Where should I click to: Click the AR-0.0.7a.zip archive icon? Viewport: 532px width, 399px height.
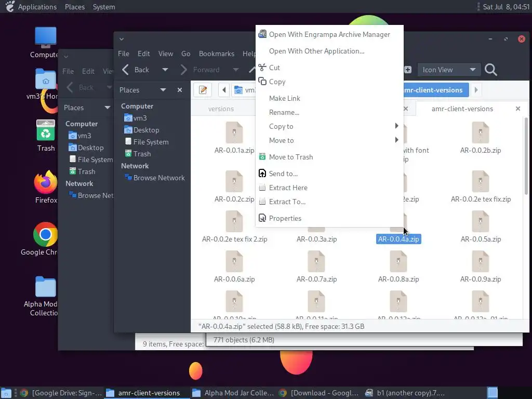coord(316,261)
